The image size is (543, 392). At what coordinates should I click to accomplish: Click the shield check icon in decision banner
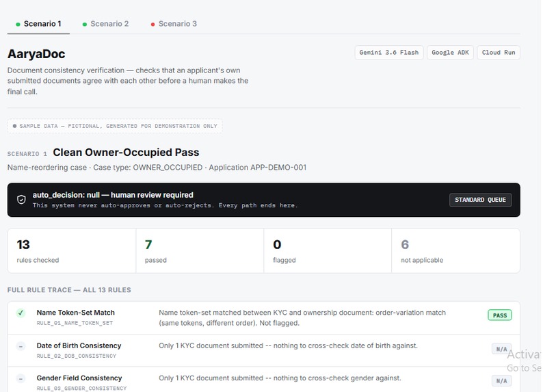[21, 200]
